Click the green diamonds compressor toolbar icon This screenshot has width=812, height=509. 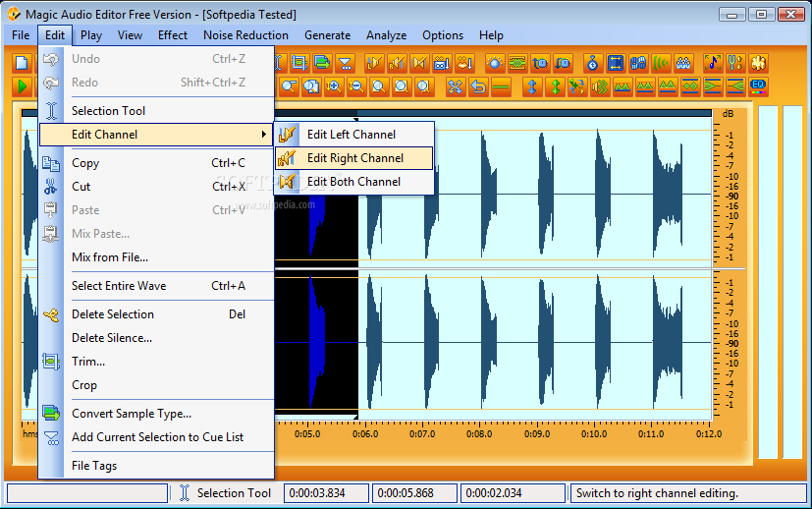point(690,86)
